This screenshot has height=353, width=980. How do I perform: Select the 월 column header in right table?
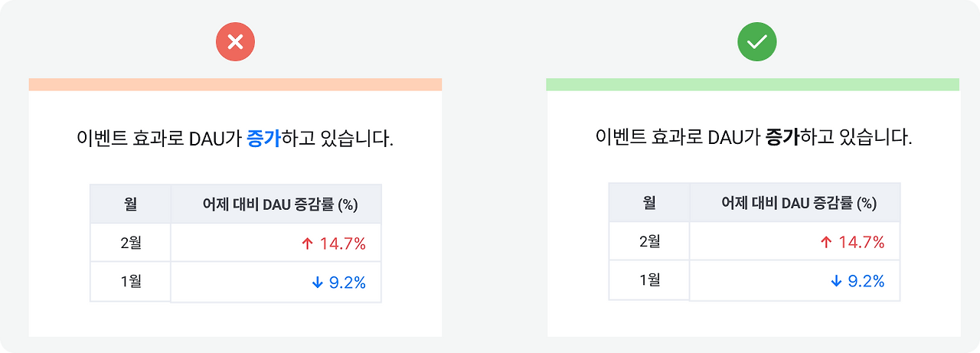click(649, 202)
